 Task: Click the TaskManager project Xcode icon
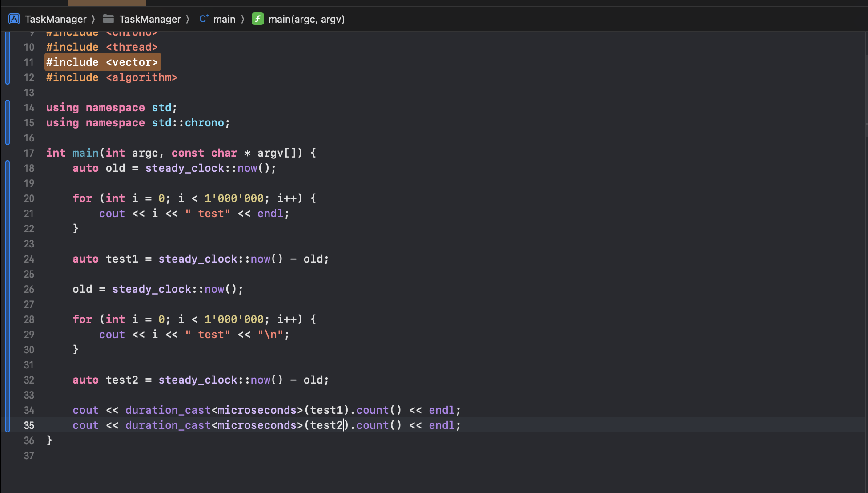click(14, 19)
